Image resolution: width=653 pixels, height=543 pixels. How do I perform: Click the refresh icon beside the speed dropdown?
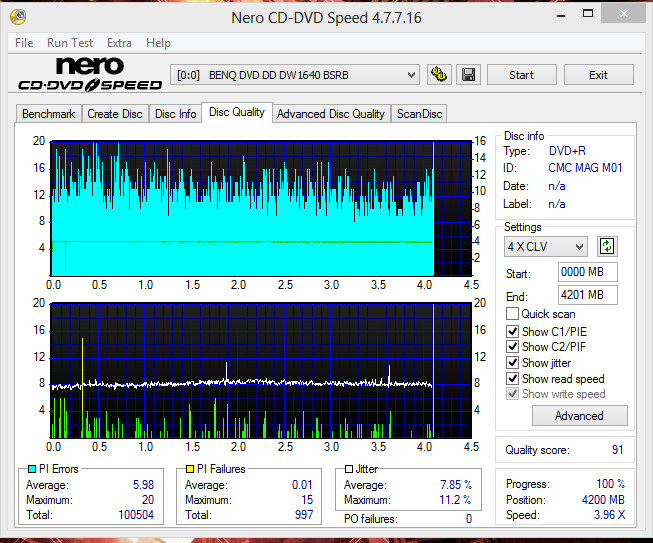(x=607, y=246)
